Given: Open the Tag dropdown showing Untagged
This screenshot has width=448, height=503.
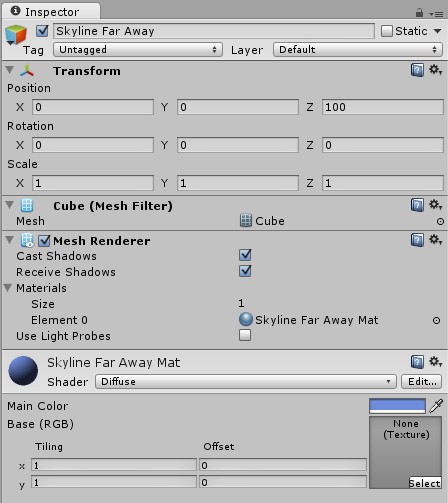Looking at the screenshot, I should pyautogui.click(x=138, y=50).
